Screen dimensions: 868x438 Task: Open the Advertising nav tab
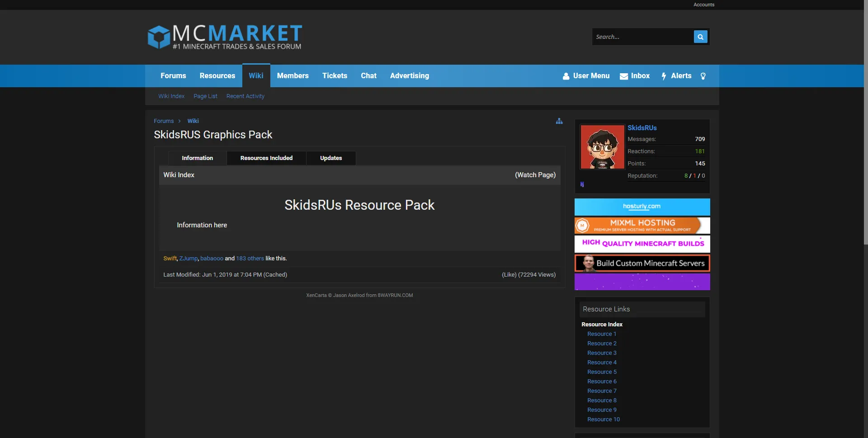410,76
